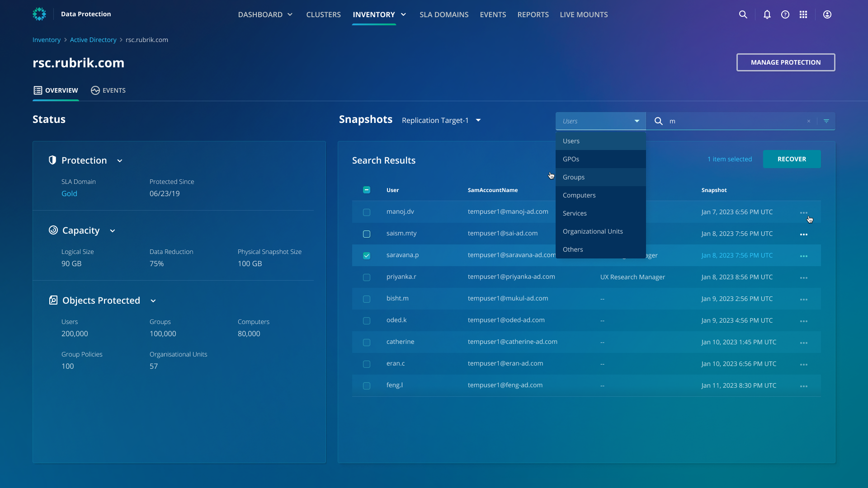
Task: Collapse the Capacity section chevron
Action: click(113, 231)
